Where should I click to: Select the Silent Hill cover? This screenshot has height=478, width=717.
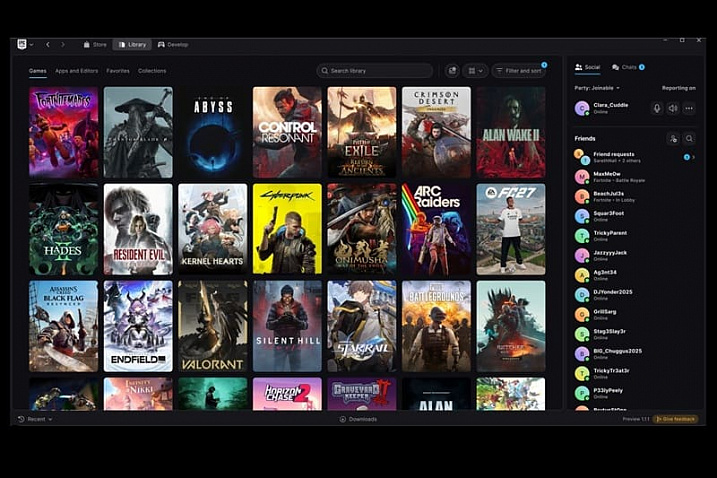(287, 326)
